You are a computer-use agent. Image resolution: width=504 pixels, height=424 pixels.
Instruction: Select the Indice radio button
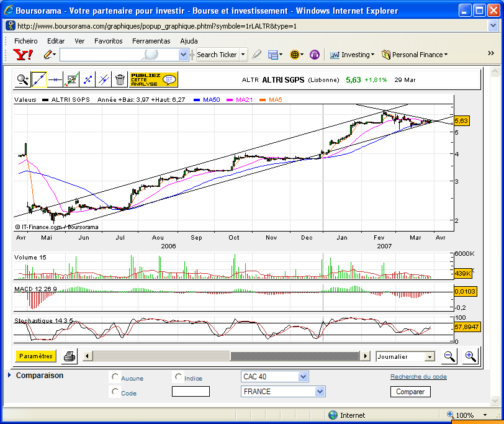tap(178, 376)
